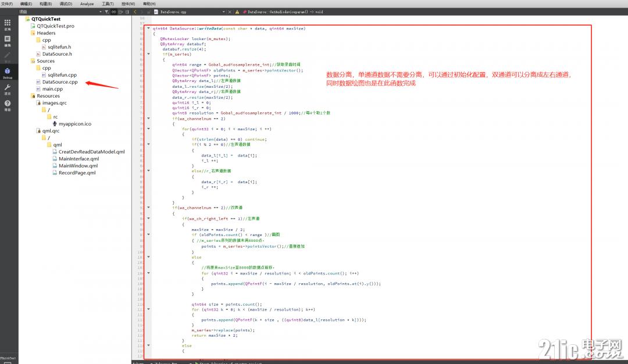The image size is (628, 364).
Task: Open the 控件(W) menu
Action: [128, 3]
